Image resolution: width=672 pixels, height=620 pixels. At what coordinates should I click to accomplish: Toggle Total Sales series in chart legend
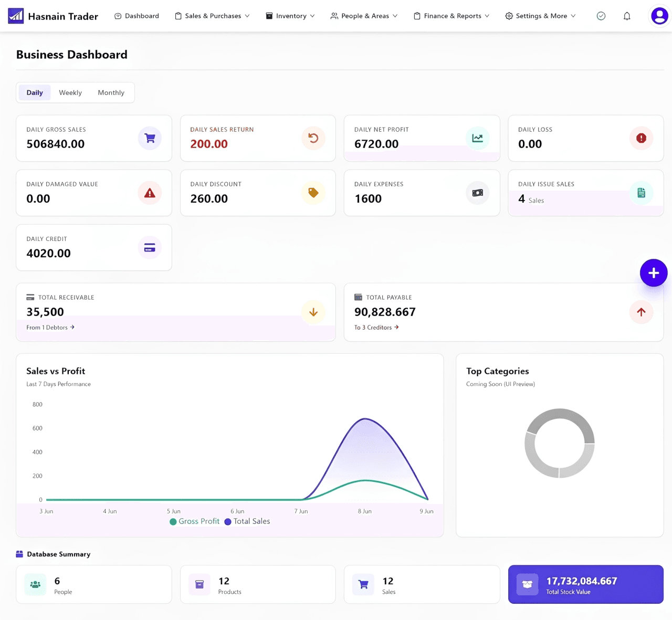pos(247,521)
